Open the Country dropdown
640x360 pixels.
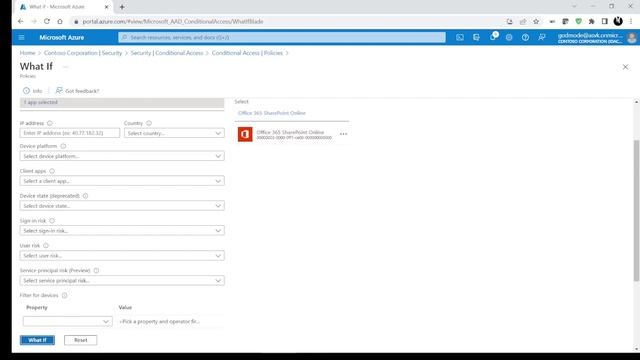[174, 133]
